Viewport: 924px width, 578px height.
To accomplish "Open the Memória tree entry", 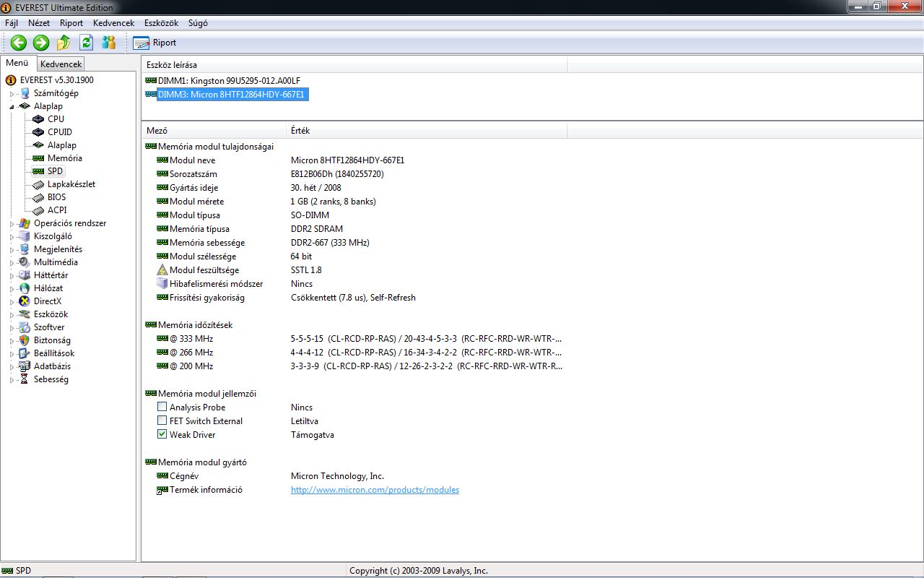I will [64, 158].
